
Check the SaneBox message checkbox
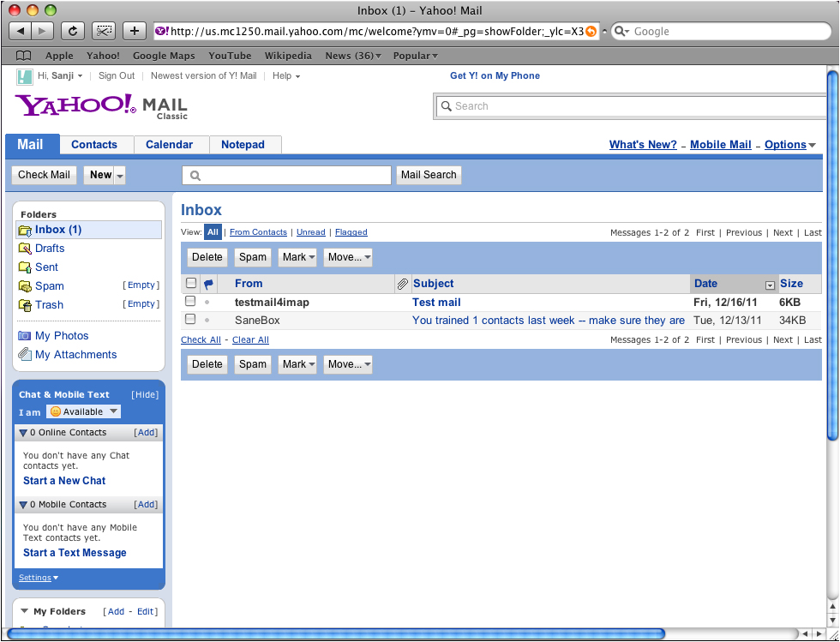pyautogui.click(x=190, y=320)
